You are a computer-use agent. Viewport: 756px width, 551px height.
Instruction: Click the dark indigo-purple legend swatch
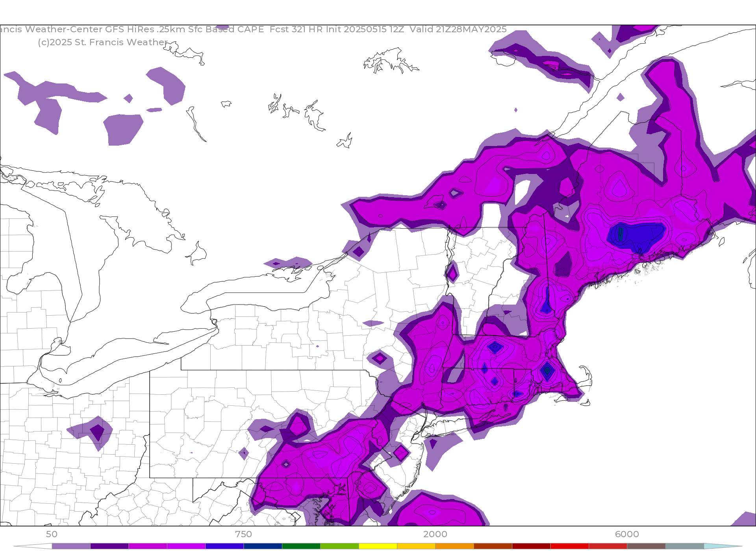109,546
